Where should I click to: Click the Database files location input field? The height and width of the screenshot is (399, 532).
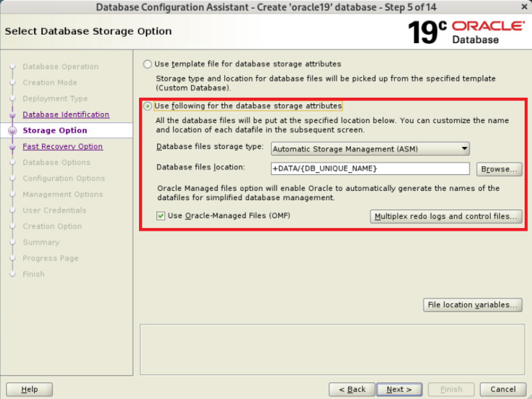coord(370,169)
